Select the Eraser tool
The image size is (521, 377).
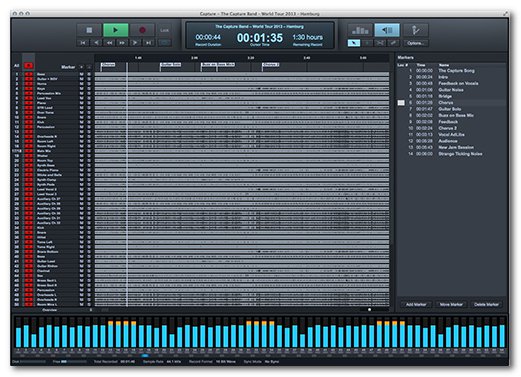coord(393,43)
